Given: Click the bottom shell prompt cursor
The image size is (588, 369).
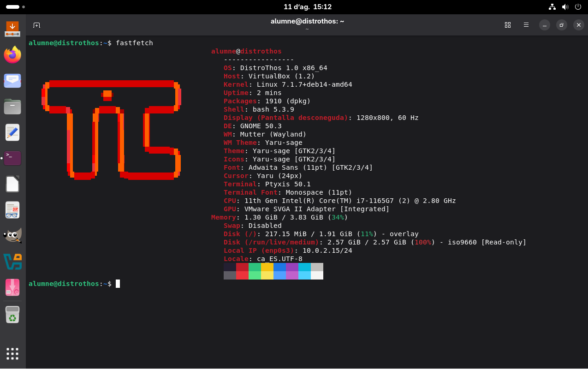Looking at the screenshot, I should click(x=118, y=284).
